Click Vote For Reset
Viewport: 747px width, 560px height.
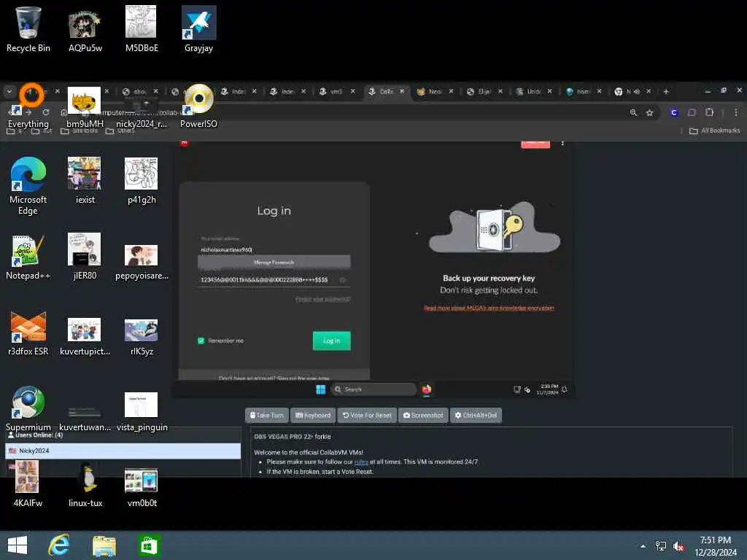[x=367, y=415]
